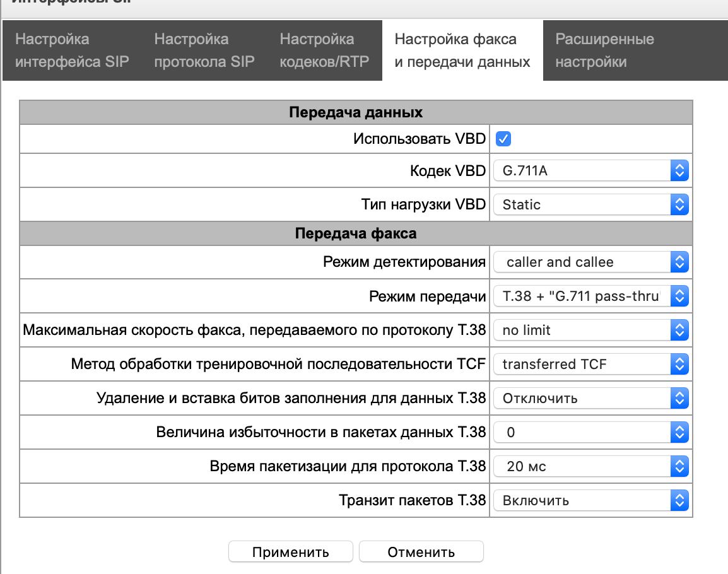
Task: Click the Величина избыточности label
Action: point(321,432)
